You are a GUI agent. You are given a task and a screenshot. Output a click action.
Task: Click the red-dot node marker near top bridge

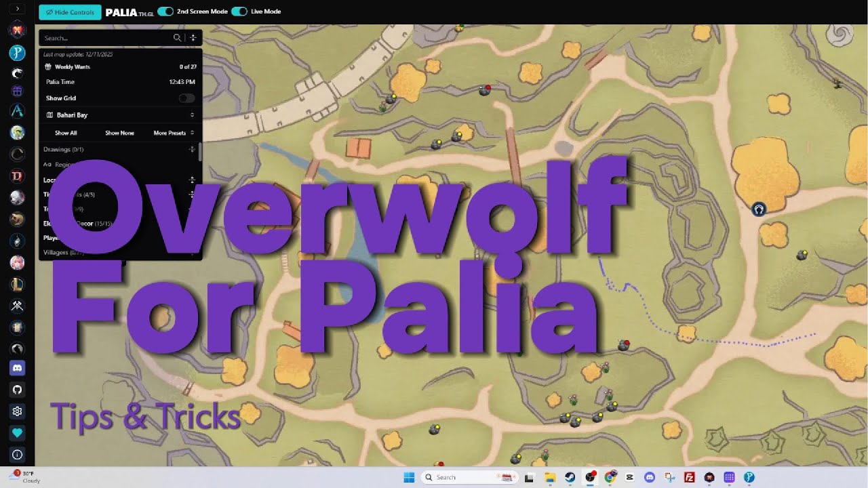[484, 89]
